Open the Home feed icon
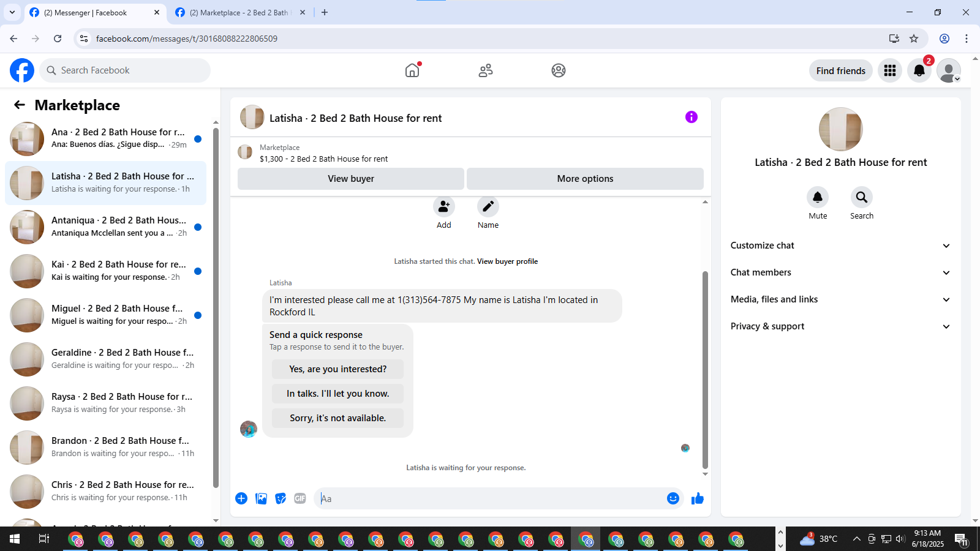980x551 pixels. click(412, 70)
